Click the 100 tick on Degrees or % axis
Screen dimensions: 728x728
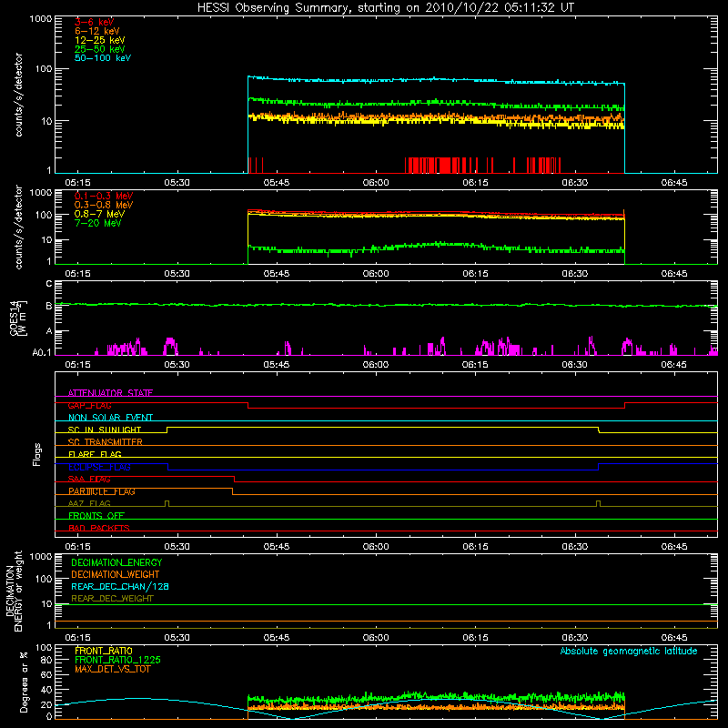(44, 648)
